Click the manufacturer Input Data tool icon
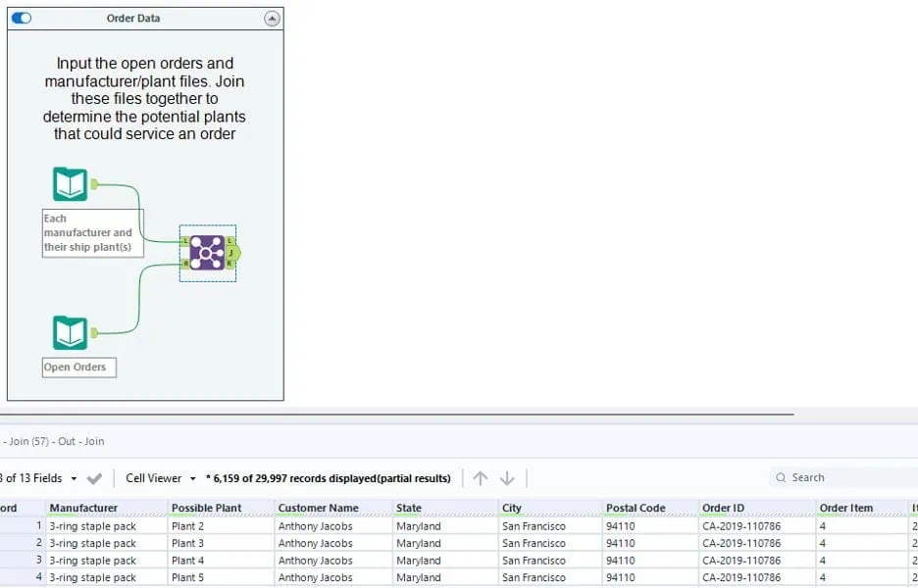Viewport: 918px width, 588px height. tap(70, 184)
